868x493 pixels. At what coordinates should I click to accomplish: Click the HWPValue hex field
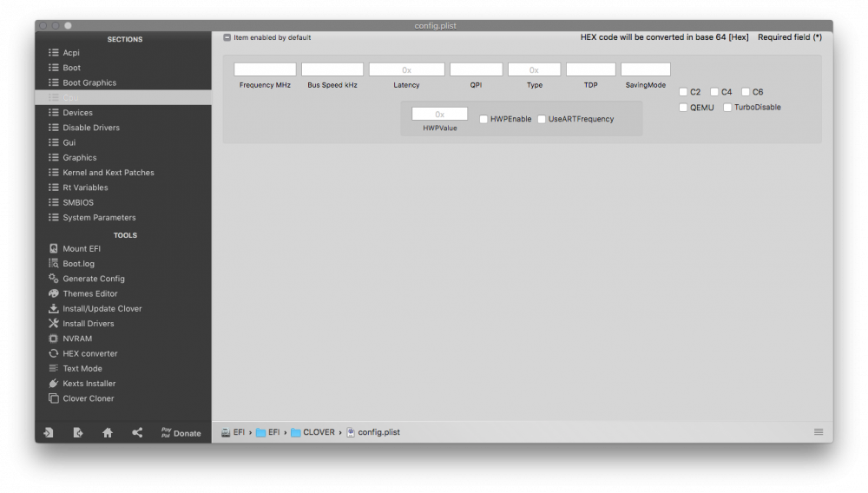tap(439, 114)
